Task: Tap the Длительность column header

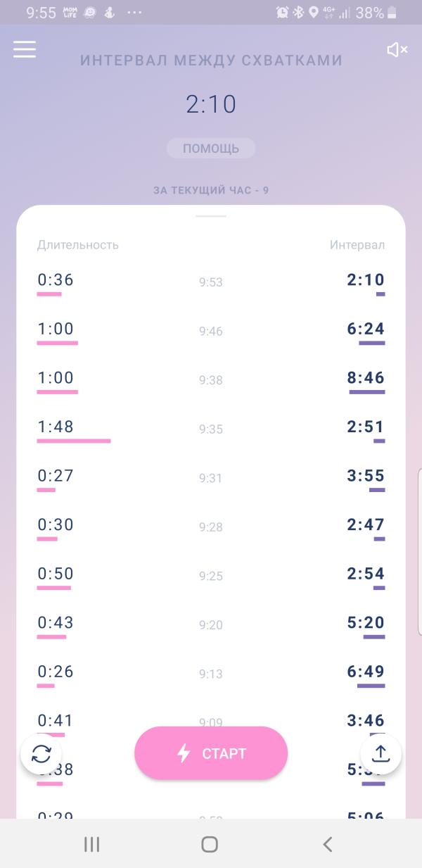Action: (78, 245)
